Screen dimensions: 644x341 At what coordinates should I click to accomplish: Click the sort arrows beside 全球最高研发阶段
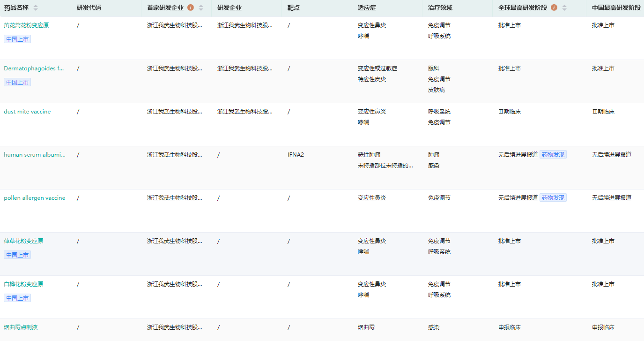click(564, 8)
